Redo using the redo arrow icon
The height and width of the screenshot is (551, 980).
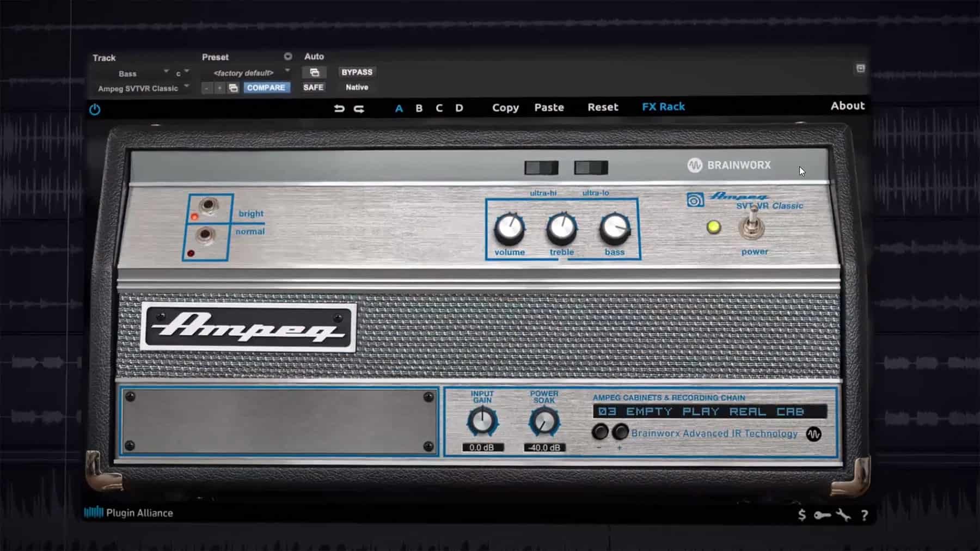(x=359, y=108)
